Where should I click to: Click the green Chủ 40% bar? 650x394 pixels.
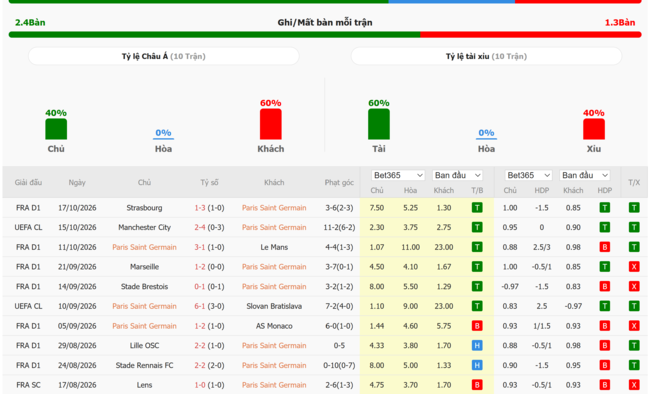pos(56,129)
